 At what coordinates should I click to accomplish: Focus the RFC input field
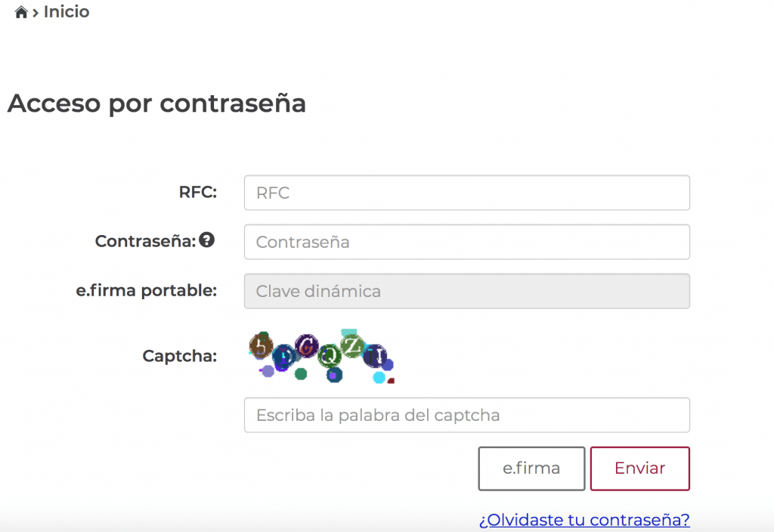[x=467, y=193]
